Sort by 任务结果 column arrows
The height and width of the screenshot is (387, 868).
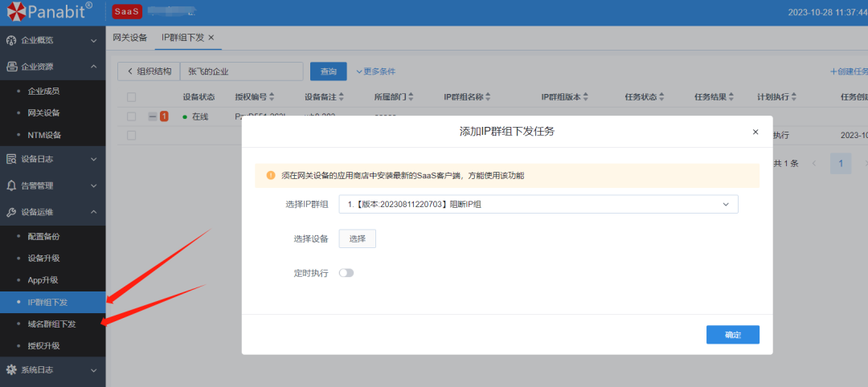click(731, 96)
